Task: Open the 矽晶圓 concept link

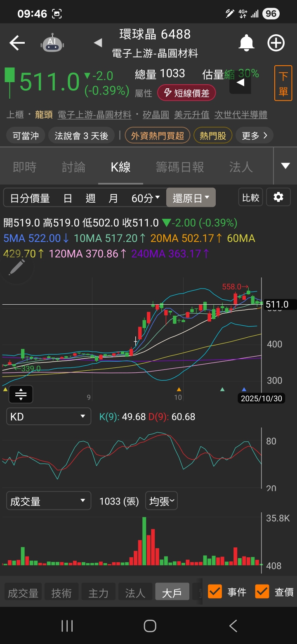Action: tap(156, 115)
